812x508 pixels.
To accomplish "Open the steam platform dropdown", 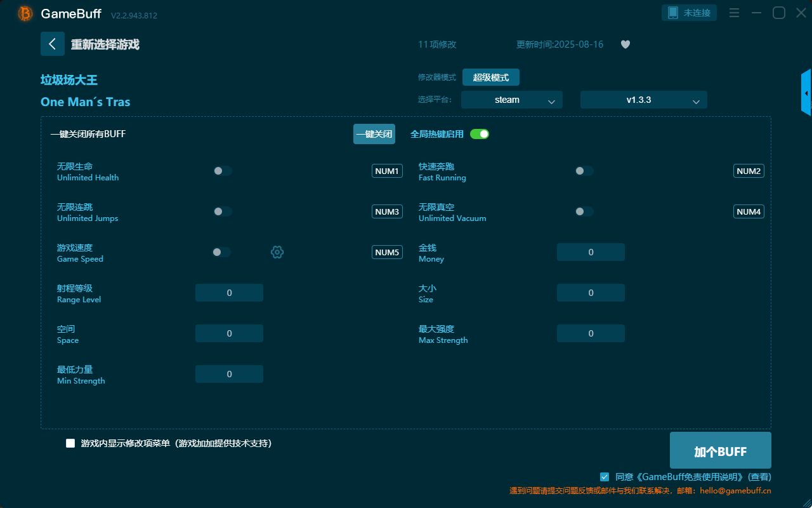I will click(x=512, y=100).
